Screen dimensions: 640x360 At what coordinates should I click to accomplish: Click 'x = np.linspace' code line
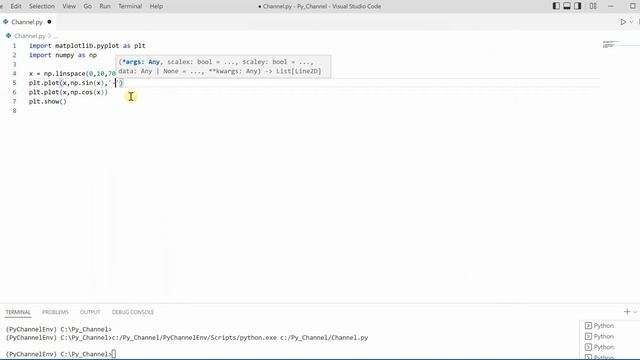coord(72,73)
